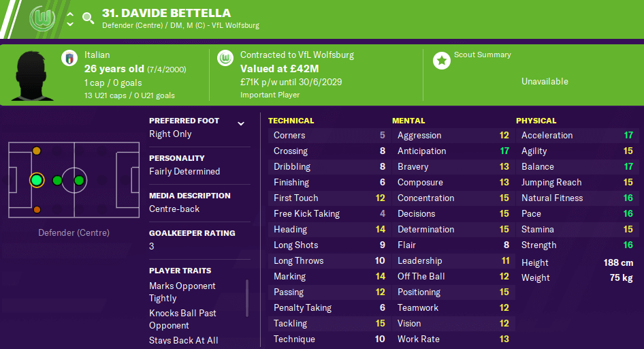
Task: Select the lower orange full-back position dot
Action: (37, 210)
